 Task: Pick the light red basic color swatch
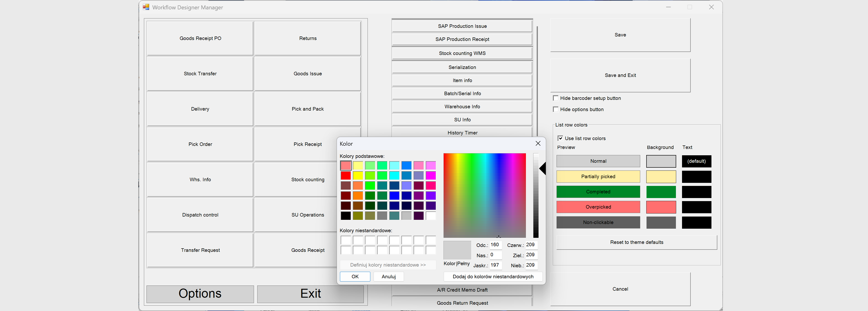click(346, 165)
